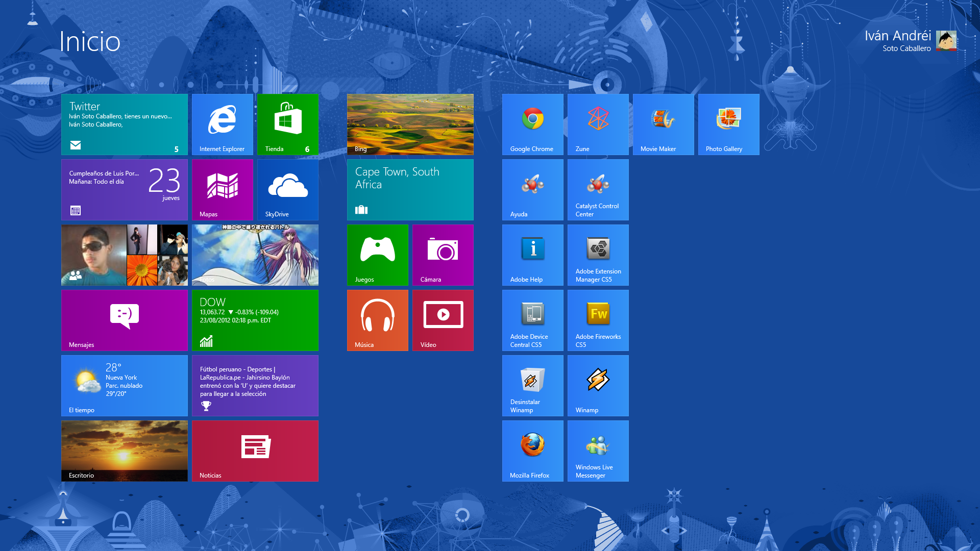Open the calendar tile showing 23 jueves

125,190
